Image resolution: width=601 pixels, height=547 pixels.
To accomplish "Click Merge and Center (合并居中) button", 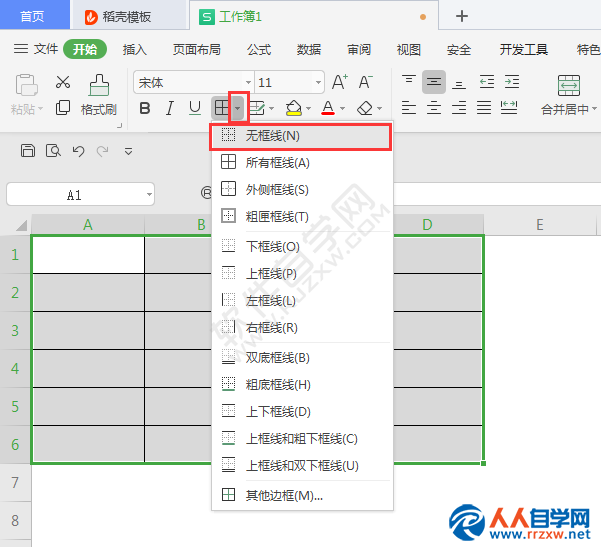I will tap(569, 95).
